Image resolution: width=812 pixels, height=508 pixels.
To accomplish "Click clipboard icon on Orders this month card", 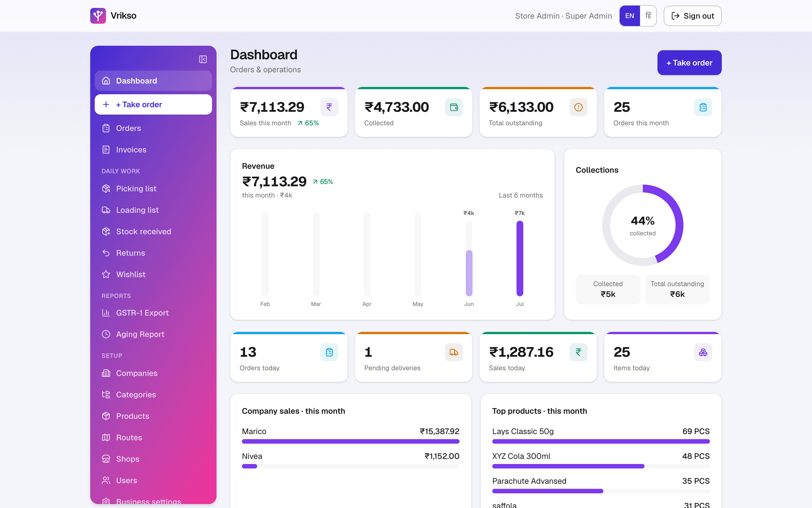I will click(703, 107).
